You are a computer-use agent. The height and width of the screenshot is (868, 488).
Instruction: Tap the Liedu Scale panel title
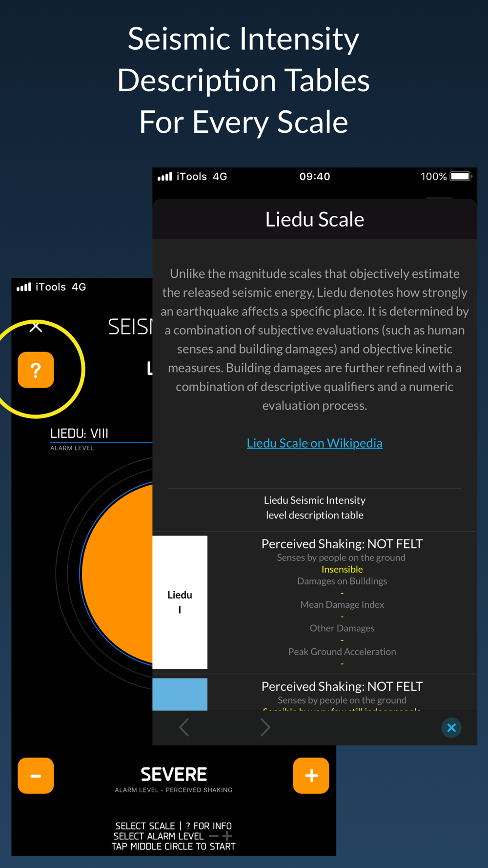[315, 219]
